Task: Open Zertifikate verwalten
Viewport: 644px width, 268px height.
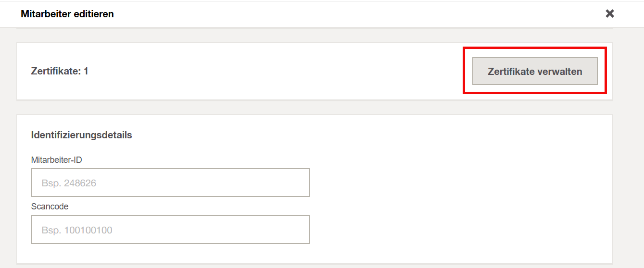Action: (535, 72)
